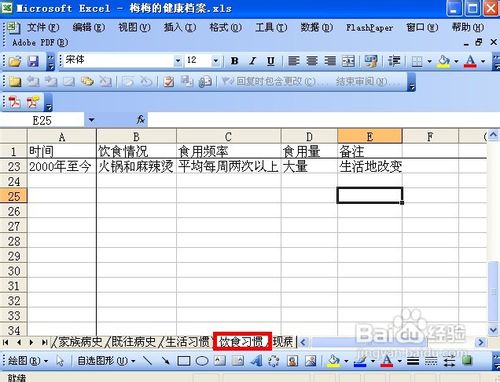
Task: Click cell containing 生活地改变
Action: click(370, 166)
